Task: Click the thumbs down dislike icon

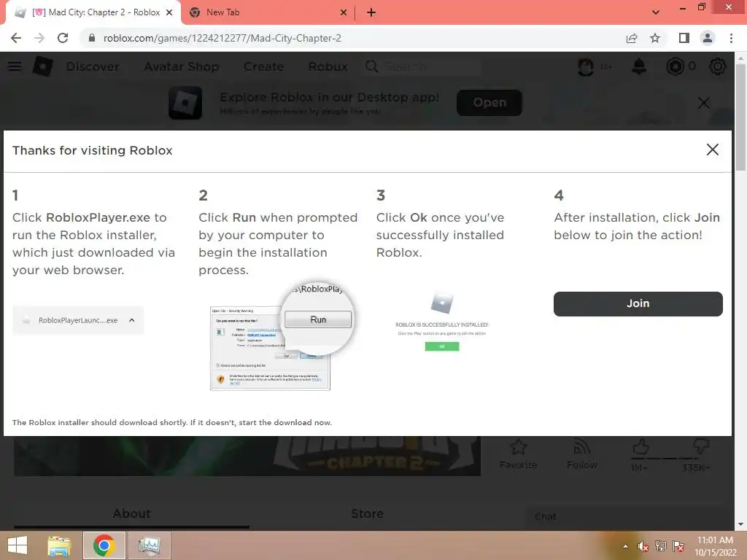Action: 700,447
